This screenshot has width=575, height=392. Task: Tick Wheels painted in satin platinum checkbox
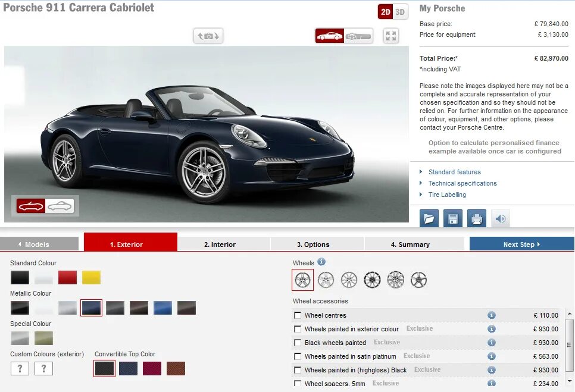pos(298,356)
